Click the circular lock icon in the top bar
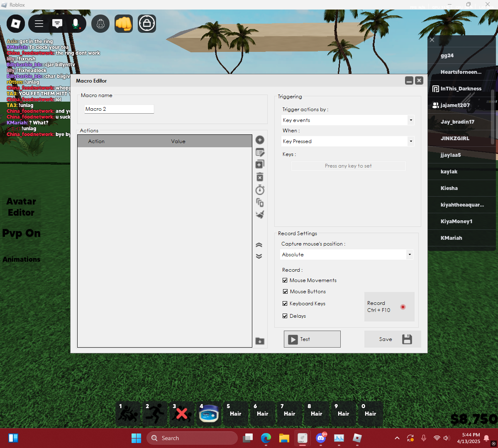498x448 pixels. pyautogui.click(x=147, y=24)
